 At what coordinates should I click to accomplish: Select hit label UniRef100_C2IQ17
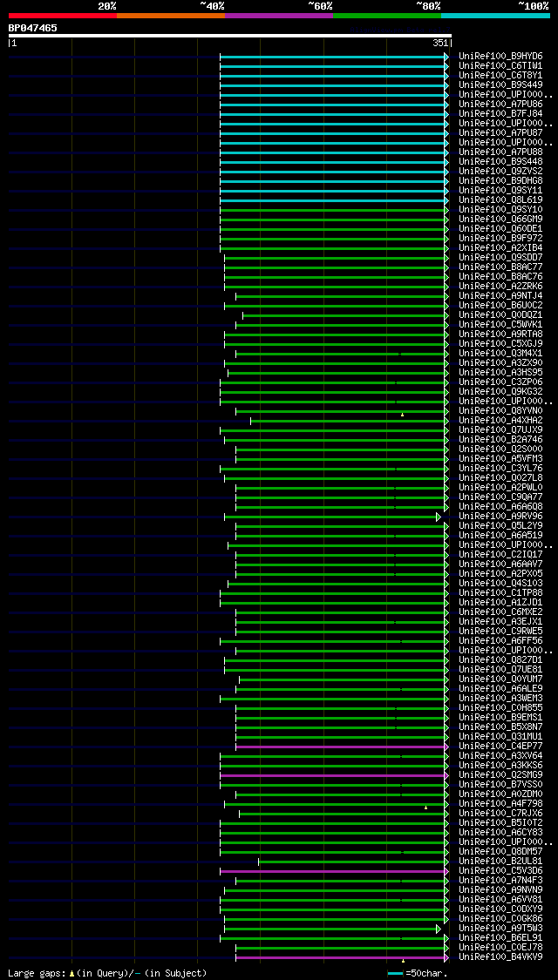(x=500, y=554)
